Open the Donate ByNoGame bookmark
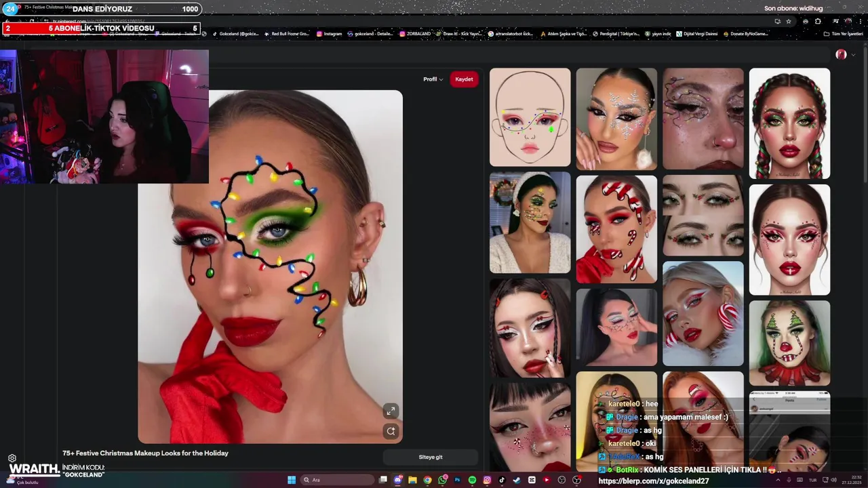 pyautogui.click(x=746, y=34)
